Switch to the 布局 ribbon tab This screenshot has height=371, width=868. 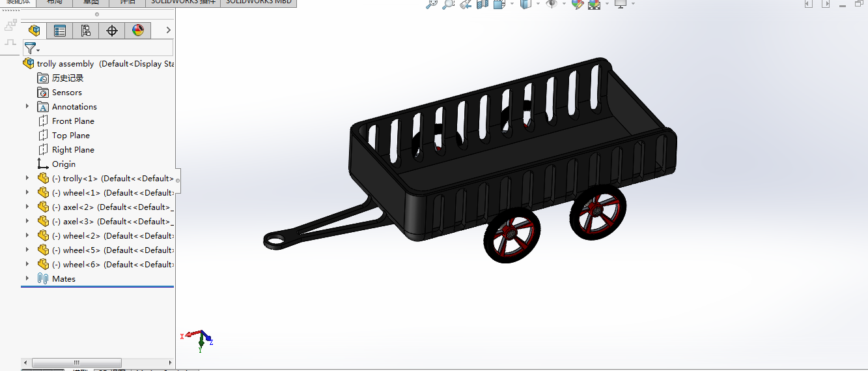tap(55, 3)
